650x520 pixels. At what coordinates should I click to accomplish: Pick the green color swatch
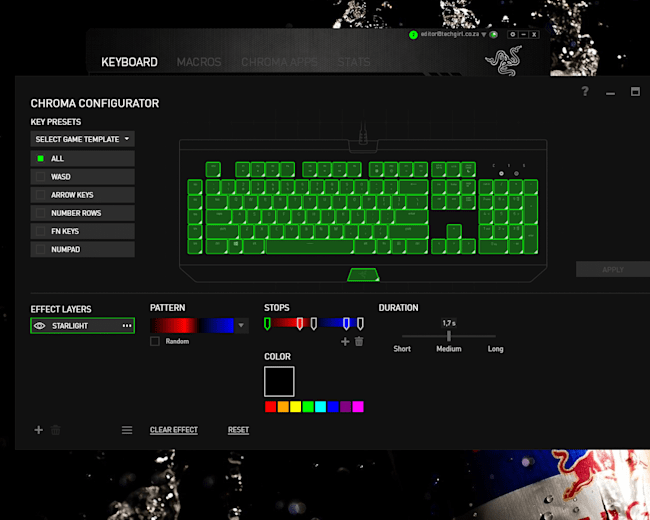pos(308,407)
